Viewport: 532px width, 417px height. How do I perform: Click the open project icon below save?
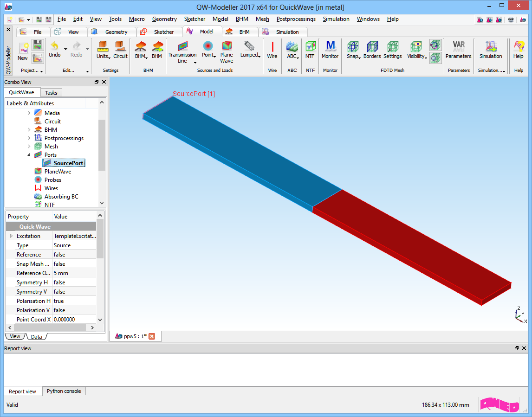click(38, 58)
